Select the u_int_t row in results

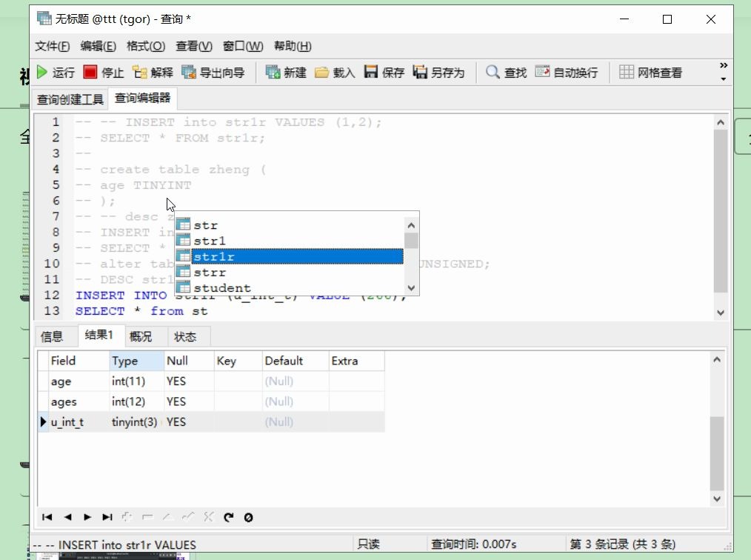pyautogui.click(x=68, y=421)
